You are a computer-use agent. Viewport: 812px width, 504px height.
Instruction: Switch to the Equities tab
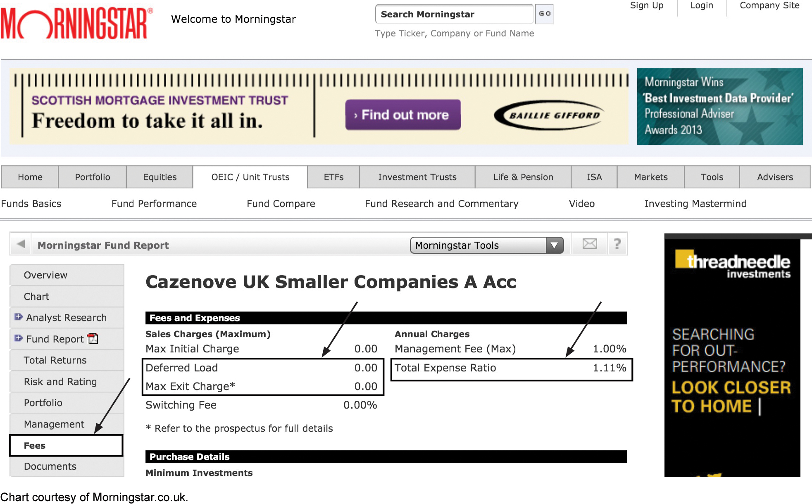pyautogui.click(x=160, y=177)
